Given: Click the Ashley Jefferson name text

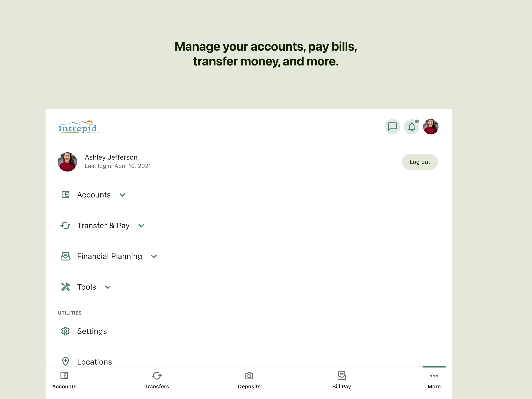Looking at the screenshot, I should click(111, 157).
